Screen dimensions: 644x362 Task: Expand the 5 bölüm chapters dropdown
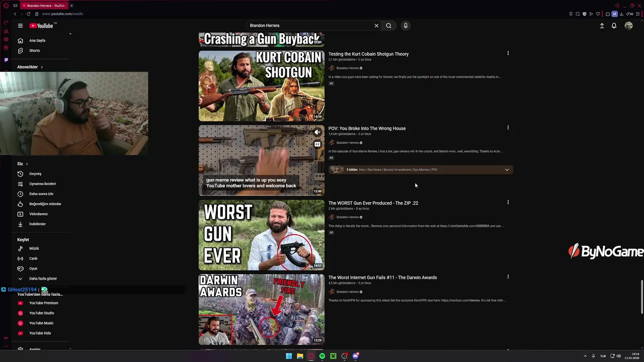click(x=507, y=170)
